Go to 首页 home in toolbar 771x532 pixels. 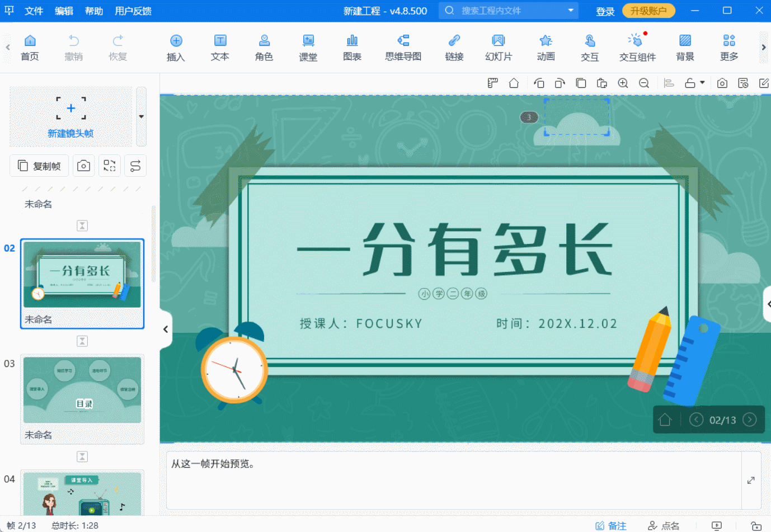tap(30, 48)
